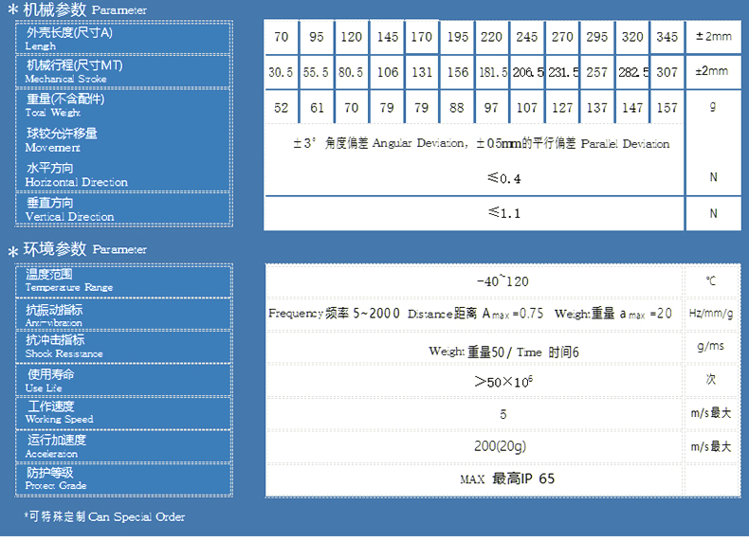
Task: Click the 运行加速度 Acceleration label
Action: click(55, 446)
